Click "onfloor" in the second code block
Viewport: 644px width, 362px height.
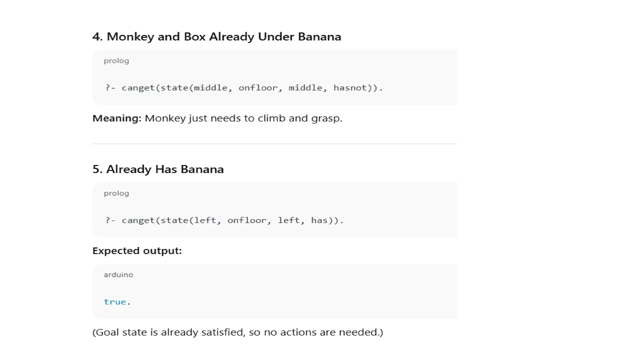pos(247,220)
